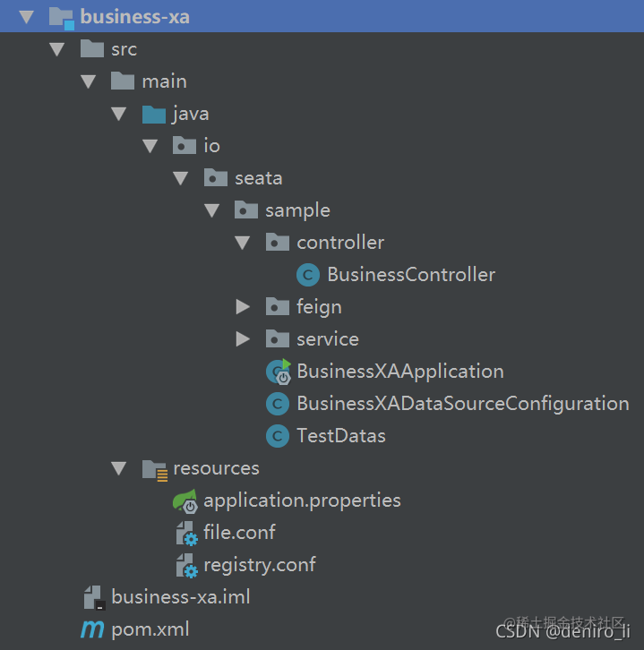Collapse the java folder arrow
This screenshot has width=644, height=650.
coord(119,114)
